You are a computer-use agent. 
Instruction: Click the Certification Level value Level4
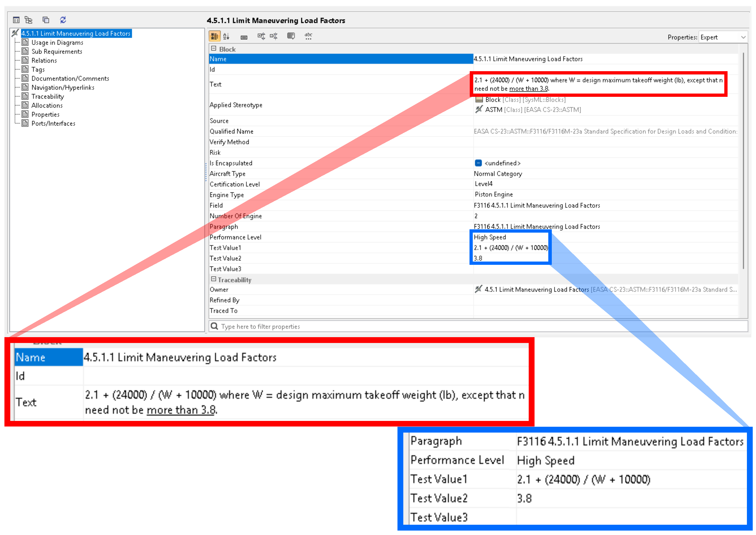(483, 184)
